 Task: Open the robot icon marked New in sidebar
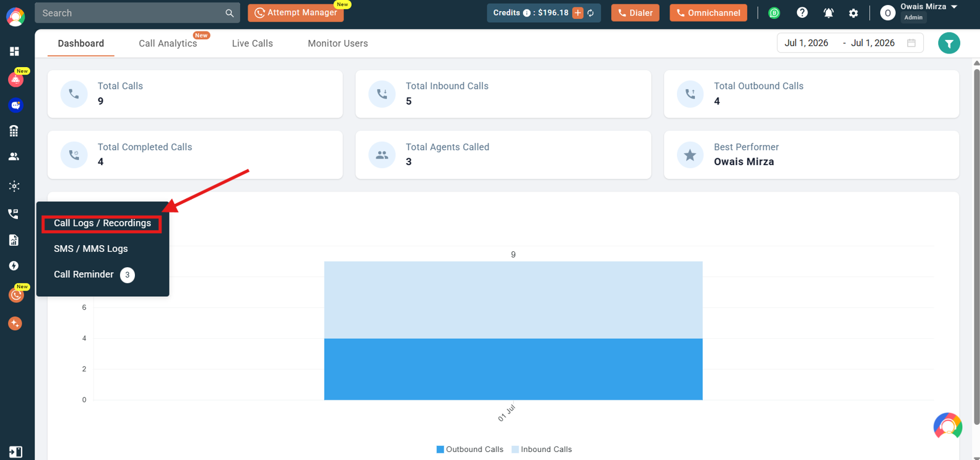tap(15, 79)
